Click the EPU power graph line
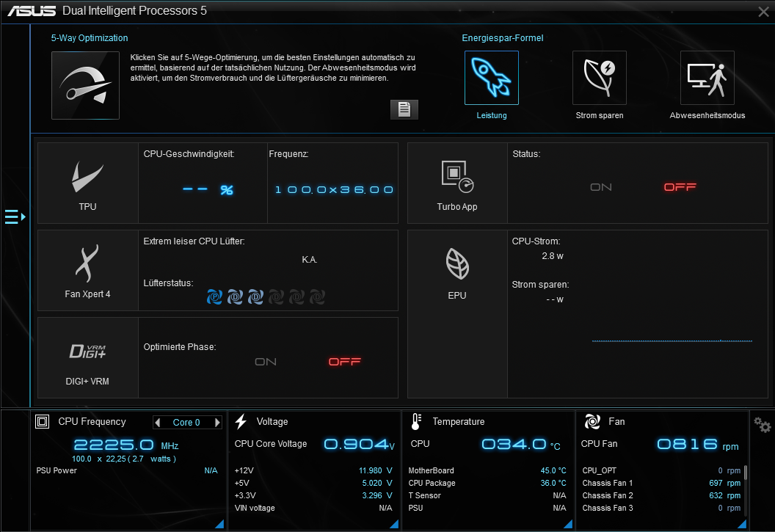Viewport: 775px width, 532px height. click(672, 340)
